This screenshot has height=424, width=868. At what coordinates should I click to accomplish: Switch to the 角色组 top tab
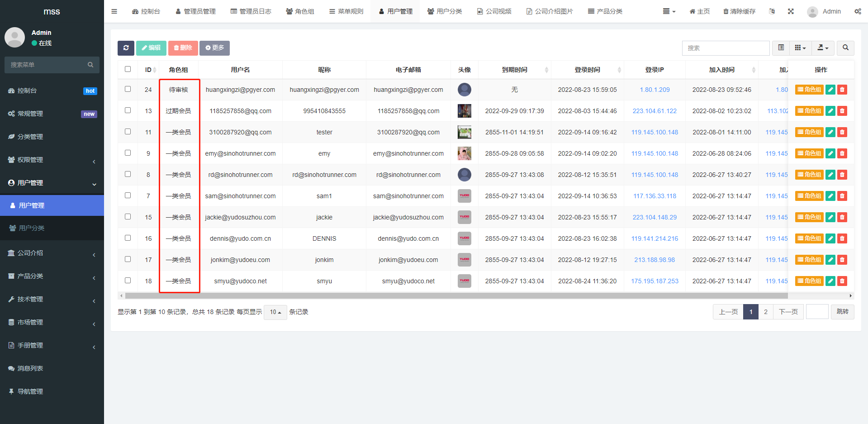(x=300, y=11)
